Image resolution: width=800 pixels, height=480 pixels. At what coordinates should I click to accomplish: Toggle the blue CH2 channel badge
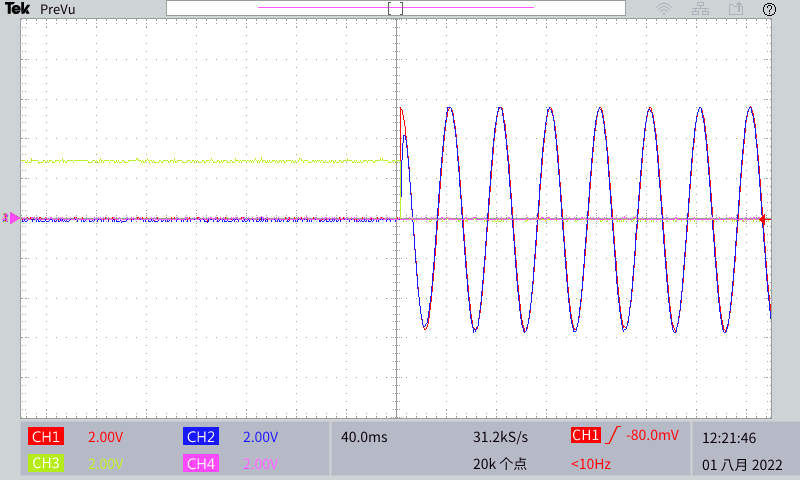(200, 437)
